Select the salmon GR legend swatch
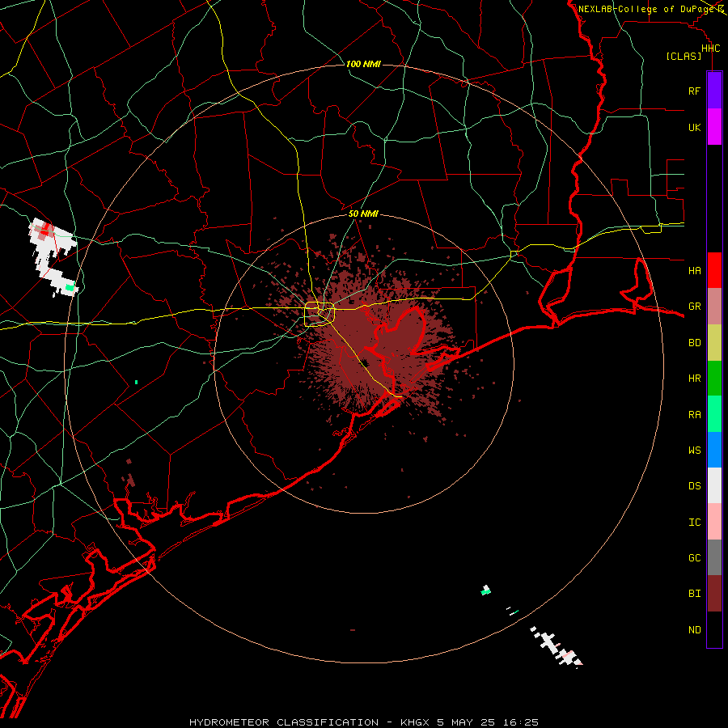 (x=714, y=307)
